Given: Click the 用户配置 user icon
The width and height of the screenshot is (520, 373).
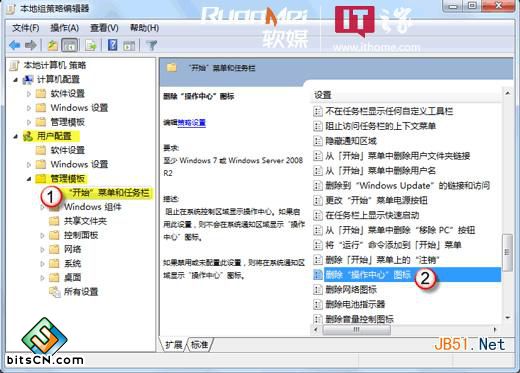Looking at the screenshot, I should tap(28, 136).
